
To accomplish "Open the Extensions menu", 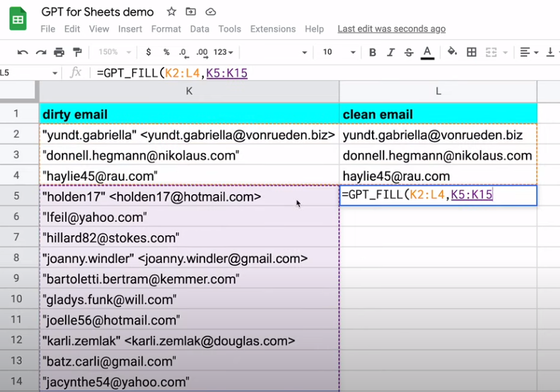I will pyautogui.click(x=273, y=29).
